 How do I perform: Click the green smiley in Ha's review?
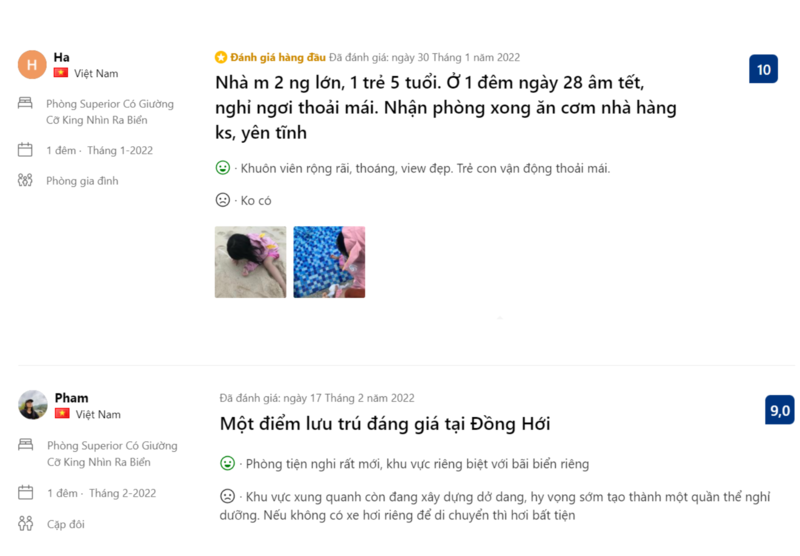223,168
